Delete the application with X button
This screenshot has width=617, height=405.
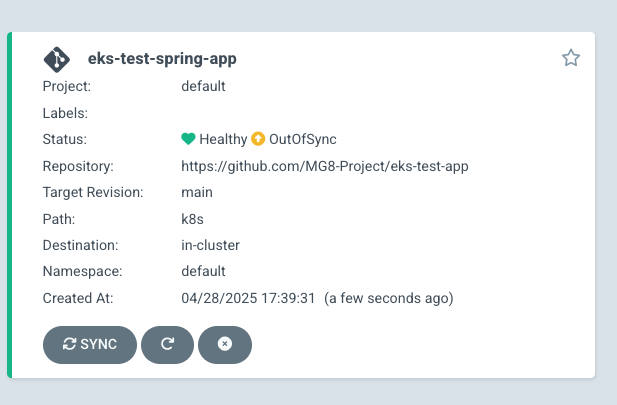[x=225, y=344]
